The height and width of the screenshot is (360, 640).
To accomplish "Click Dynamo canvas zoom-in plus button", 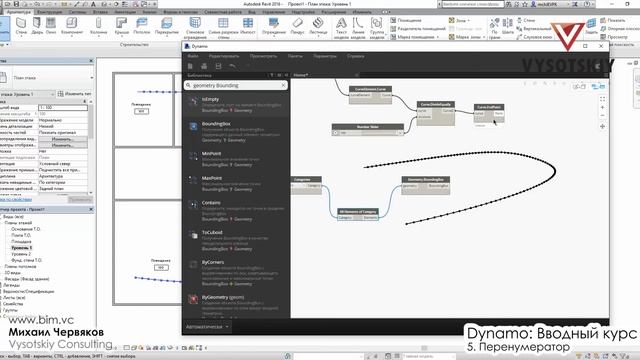I will 602,107.
